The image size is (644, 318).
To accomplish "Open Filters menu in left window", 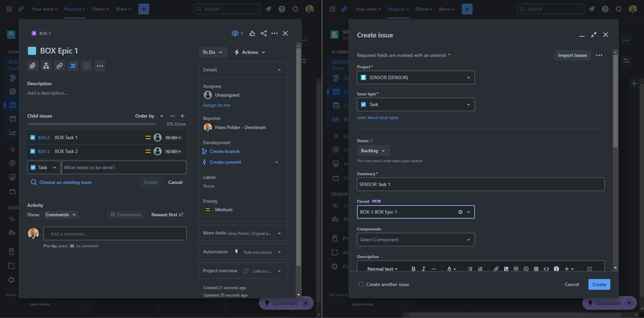I will (x=101, y=9).
